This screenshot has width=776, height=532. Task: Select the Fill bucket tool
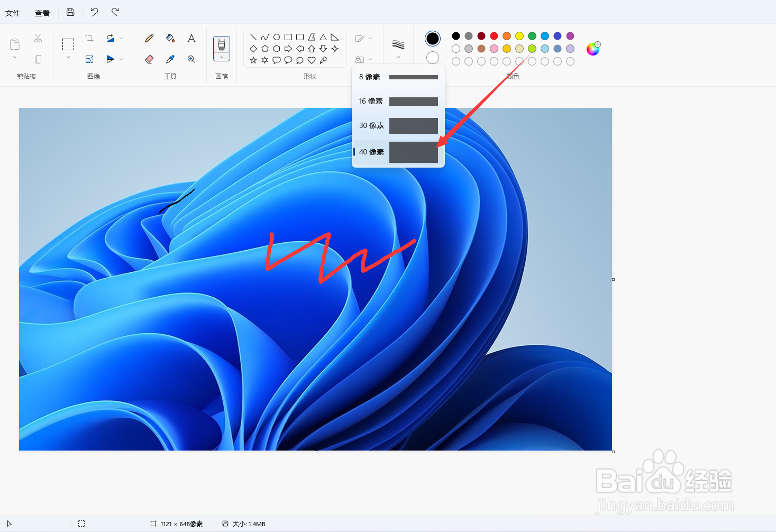tap(170, 38)
